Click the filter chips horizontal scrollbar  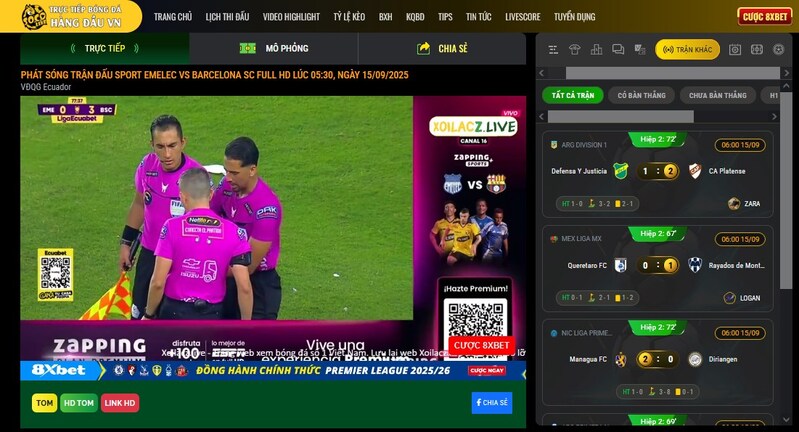coord(621,117)
